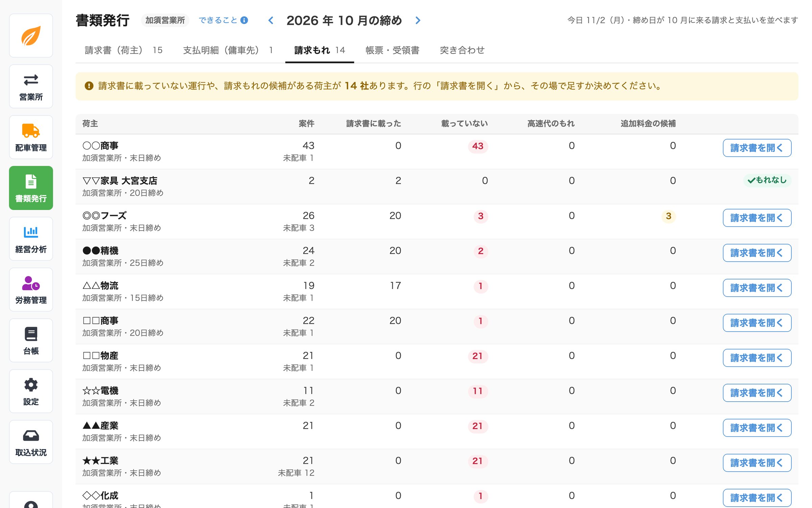Open invoice for ◇◇化成
Image resolution: width=812 pixels, height=508 pixels.
tap(757, 498)
